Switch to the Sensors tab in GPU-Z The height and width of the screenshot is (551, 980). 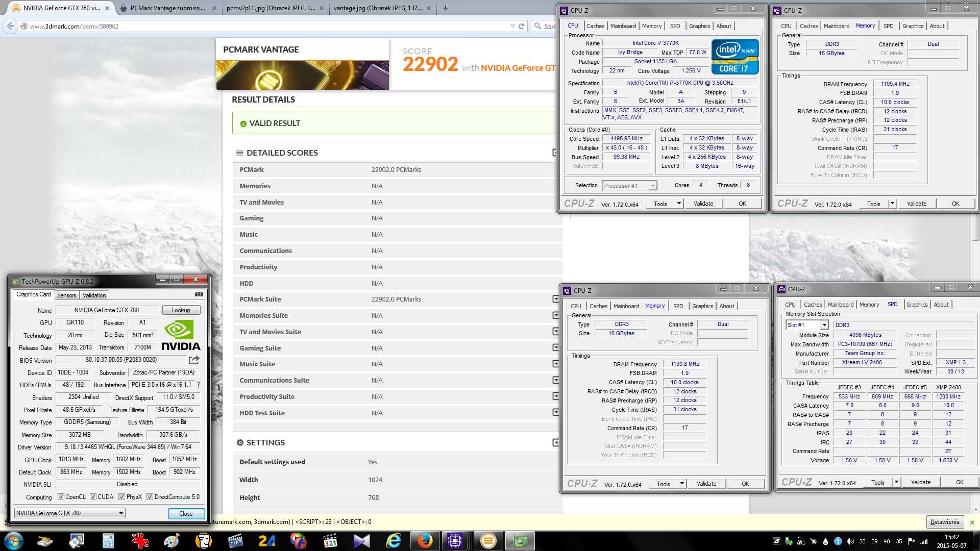coord(66,295)
